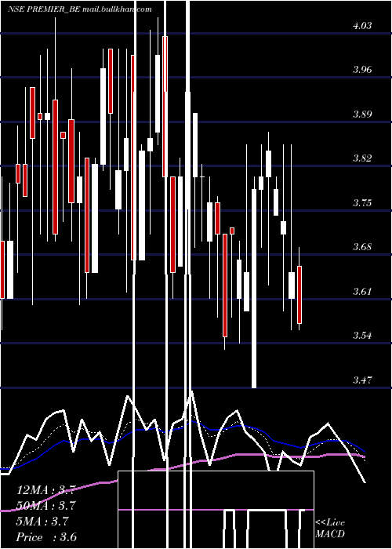Click the 5MA : 3.7 legend value
Screen dimensions: 392x549
tap(42, 522)
